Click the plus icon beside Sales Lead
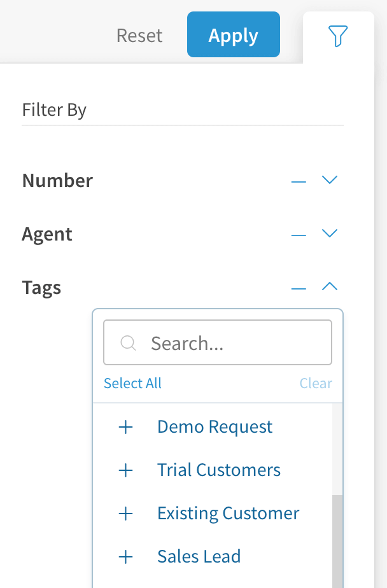387x588 pixels. click(126, 557)
